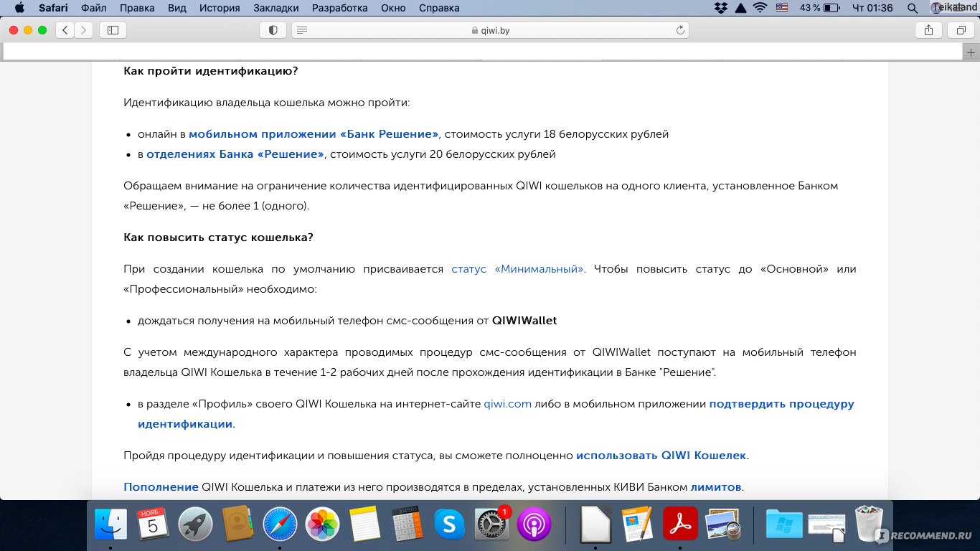This screenshot has width=980, height=551.
Task: Visit the qiwi.com link
Action: pyautogui.click(x=507, y=404)
